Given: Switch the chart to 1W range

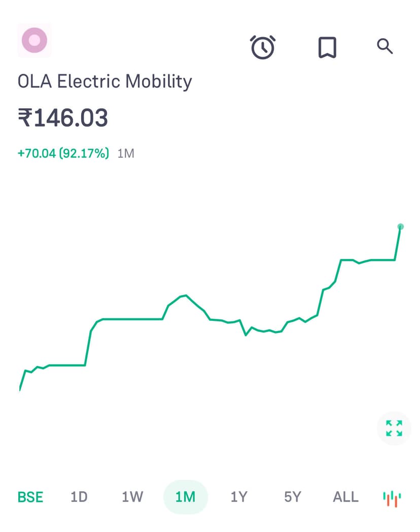Looking at the screenshot, I should tap(132, 497).
